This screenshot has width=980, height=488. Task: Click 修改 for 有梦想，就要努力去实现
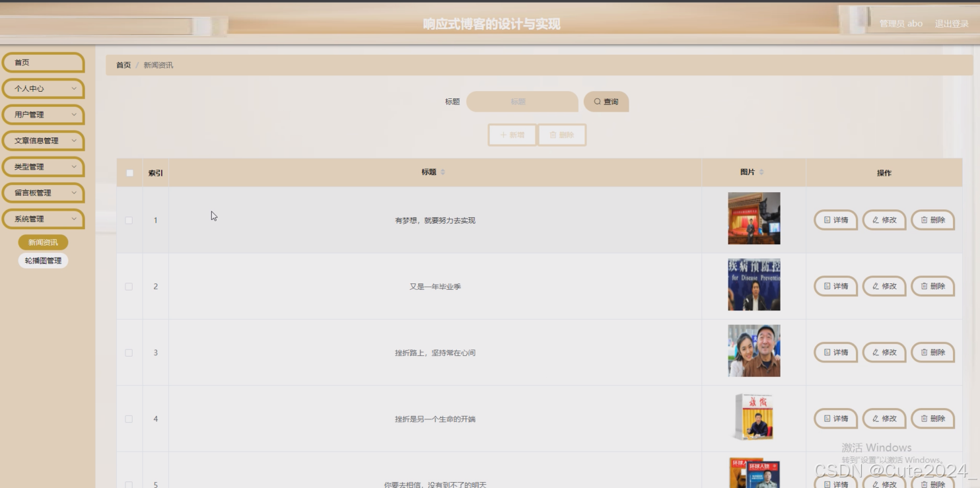[884, 220]
